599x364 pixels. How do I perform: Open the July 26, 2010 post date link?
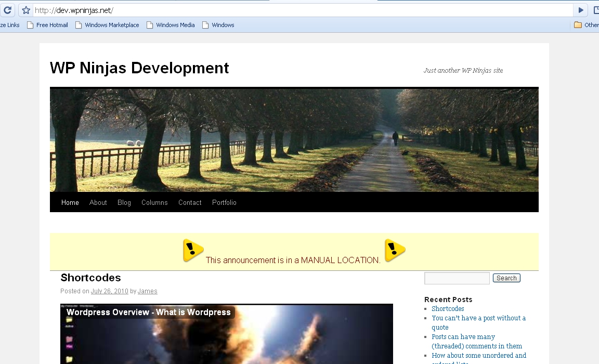(x=109, y=291)
